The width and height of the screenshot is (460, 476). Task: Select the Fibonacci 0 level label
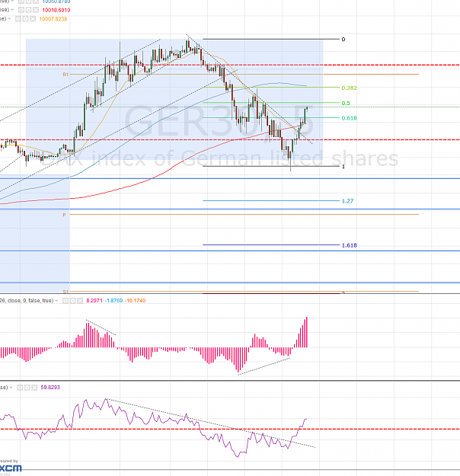[x=343, y=39]
